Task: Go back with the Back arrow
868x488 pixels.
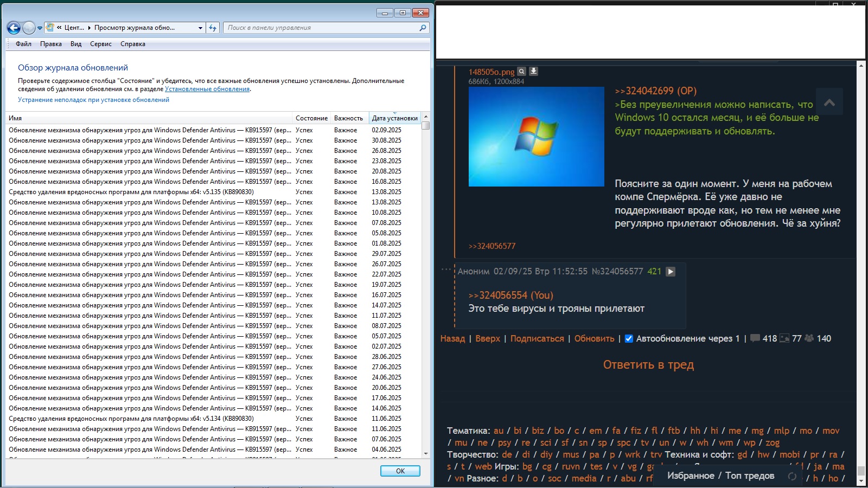Action: point(14,28)
